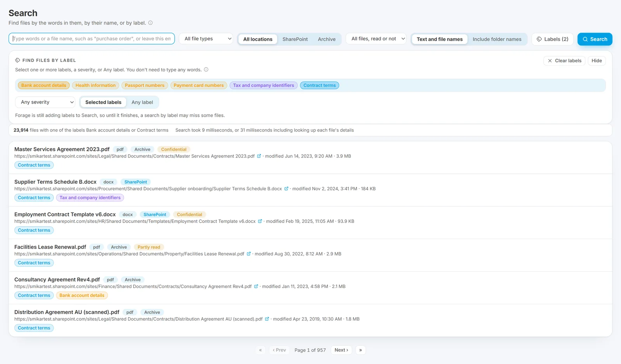The width and height of the screenshot is (621, 364).
Task: Choose Include folder names search scope
Action: [x=497, y=39]
